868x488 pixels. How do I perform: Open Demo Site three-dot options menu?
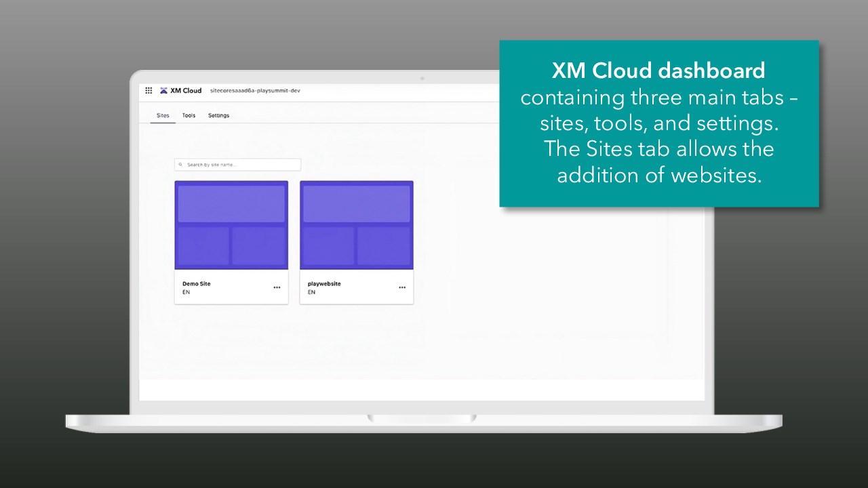click(277, 287)
